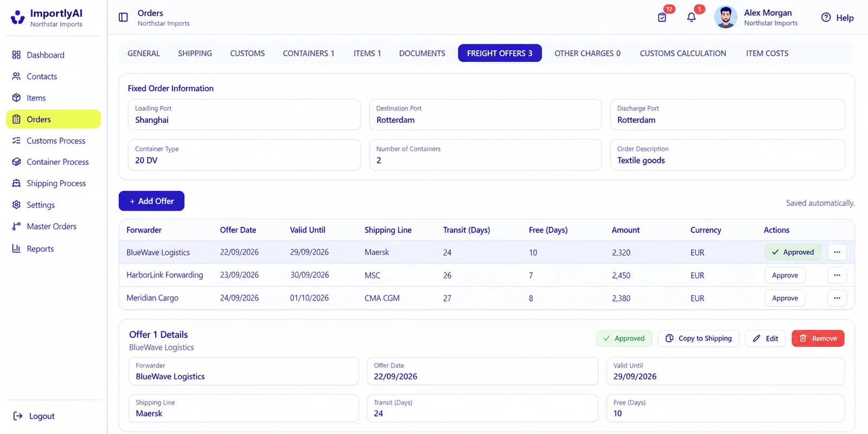The height and width of the screenshot is (434, 868).
Task: Click the Loading Port field showing Shanghai
Action: coord(244,114)
